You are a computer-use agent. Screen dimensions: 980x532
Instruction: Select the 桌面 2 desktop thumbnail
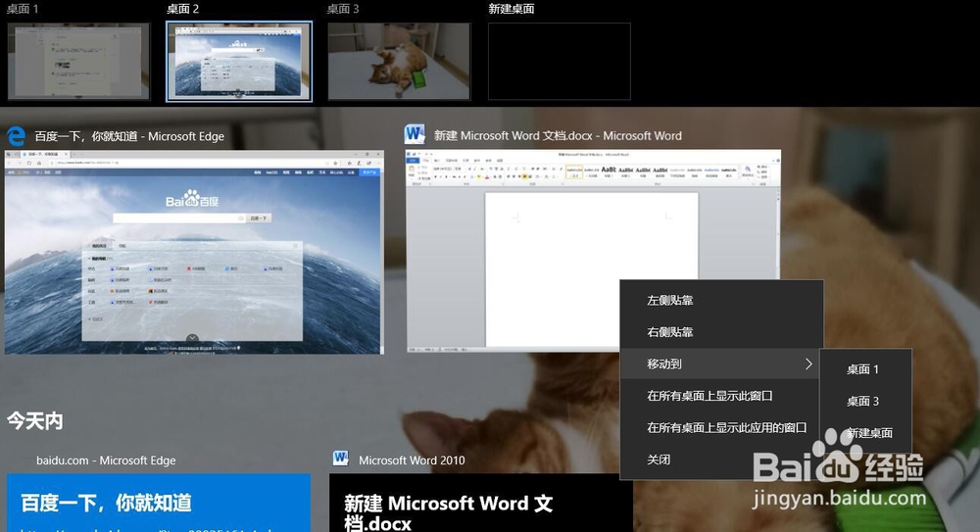click(239, 62)
